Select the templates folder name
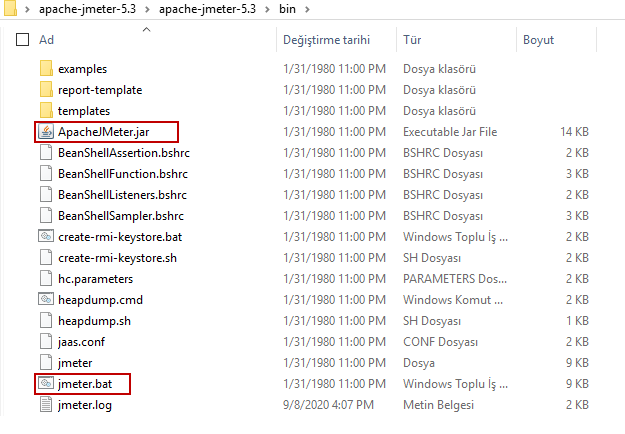This screenshot has width=625, height=434. click(84, 111)
